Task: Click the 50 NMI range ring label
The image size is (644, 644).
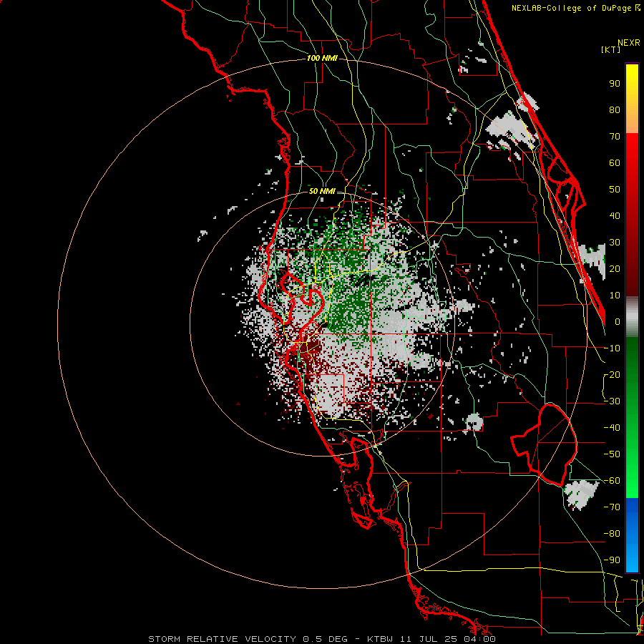Action: [x=322, y=191]
